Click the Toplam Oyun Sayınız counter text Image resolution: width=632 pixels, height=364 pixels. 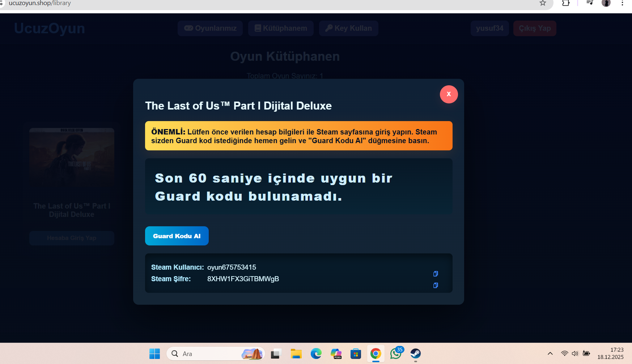click(285, 76)
